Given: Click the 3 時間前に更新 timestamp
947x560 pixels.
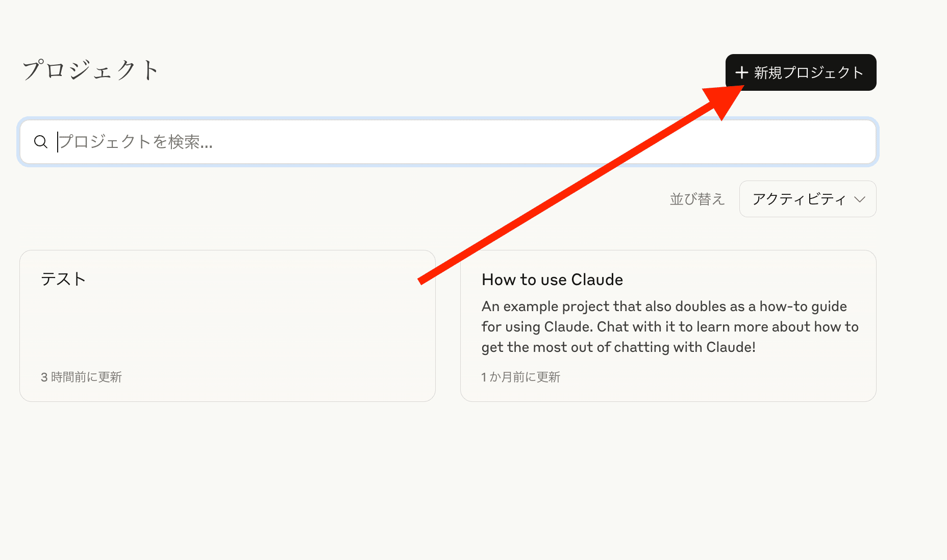Looking at the screenshot, I should click(x=81, y=377).
